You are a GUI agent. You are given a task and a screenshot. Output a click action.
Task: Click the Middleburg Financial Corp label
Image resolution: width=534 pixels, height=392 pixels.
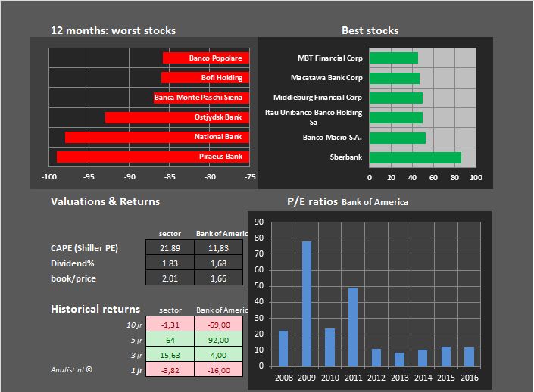pos(317,98)
